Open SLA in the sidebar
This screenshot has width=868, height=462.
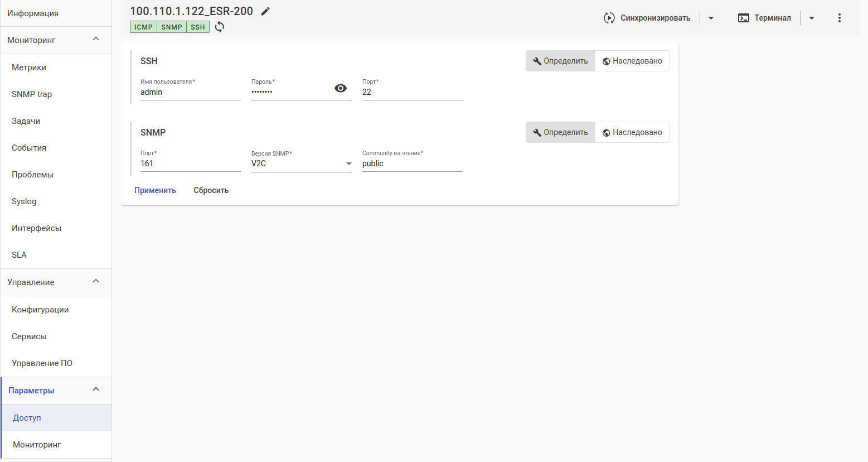point(56,255)
